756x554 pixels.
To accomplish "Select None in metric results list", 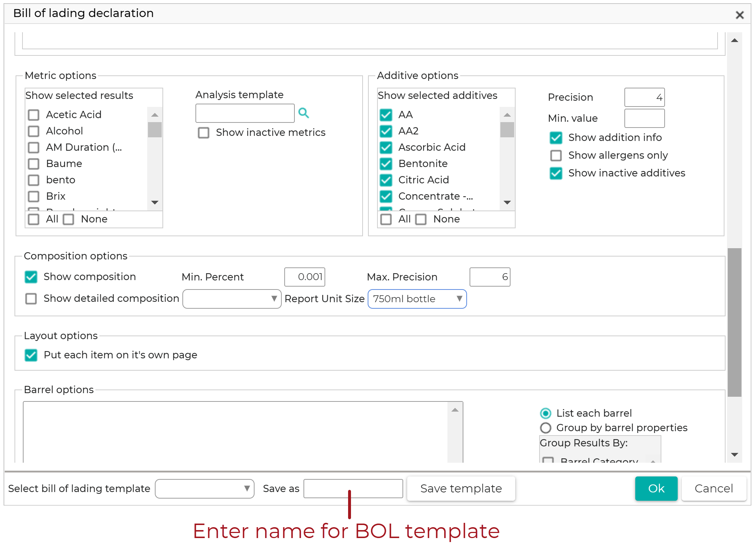I will coord(69,219).
